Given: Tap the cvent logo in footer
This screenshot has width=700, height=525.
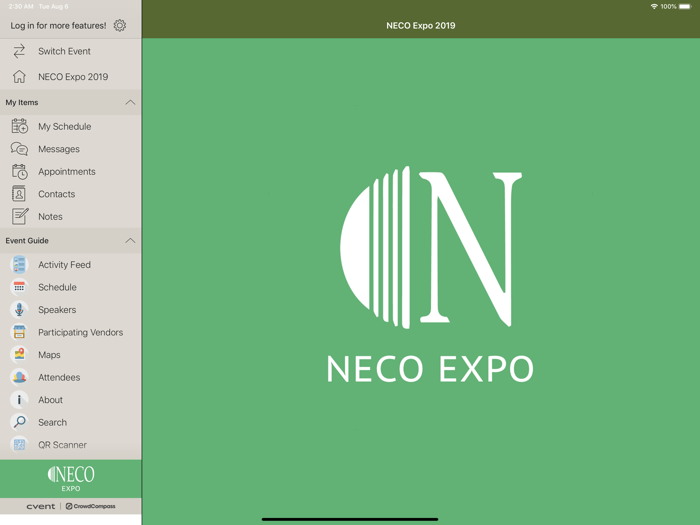Looking at the screenshot, I should click(41, 506).
